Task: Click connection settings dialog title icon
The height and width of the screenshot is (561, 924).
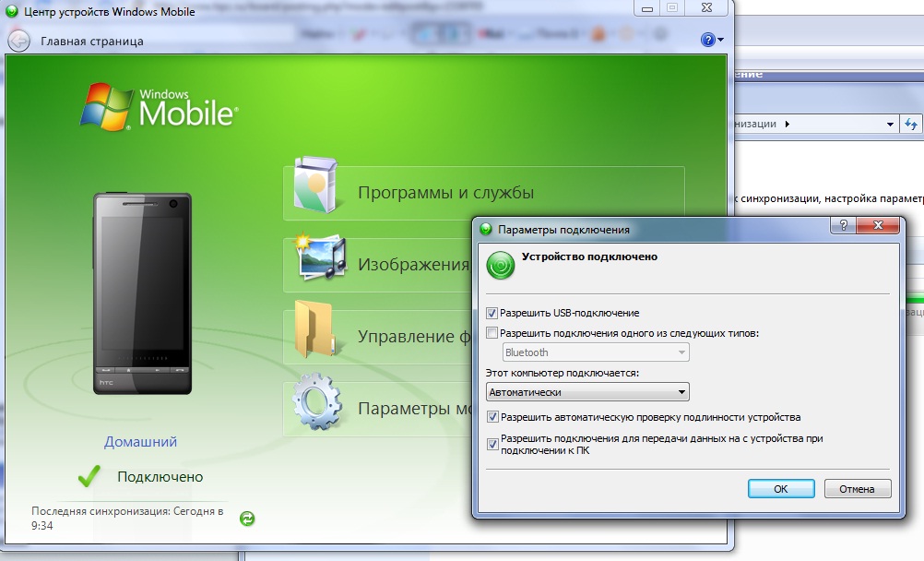Action: click(x=486, y=230)
